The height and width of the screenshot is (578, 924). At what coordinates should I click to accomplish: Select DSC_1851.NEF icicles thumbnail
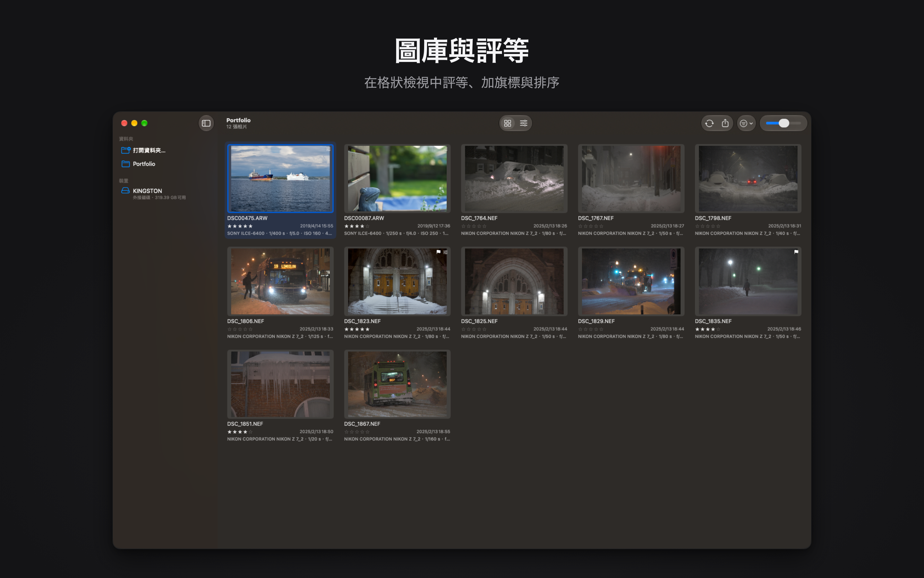(x=280, y=384)
